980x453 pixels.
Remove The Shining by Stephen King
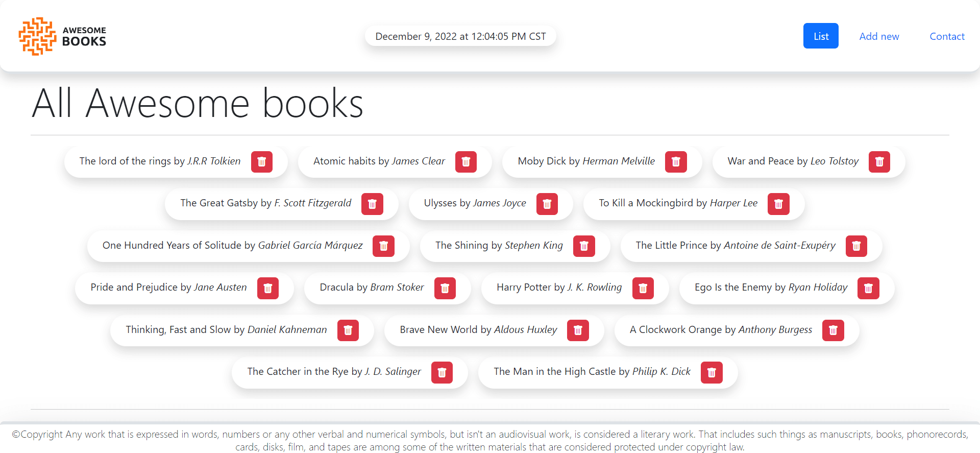click(584, 246)
